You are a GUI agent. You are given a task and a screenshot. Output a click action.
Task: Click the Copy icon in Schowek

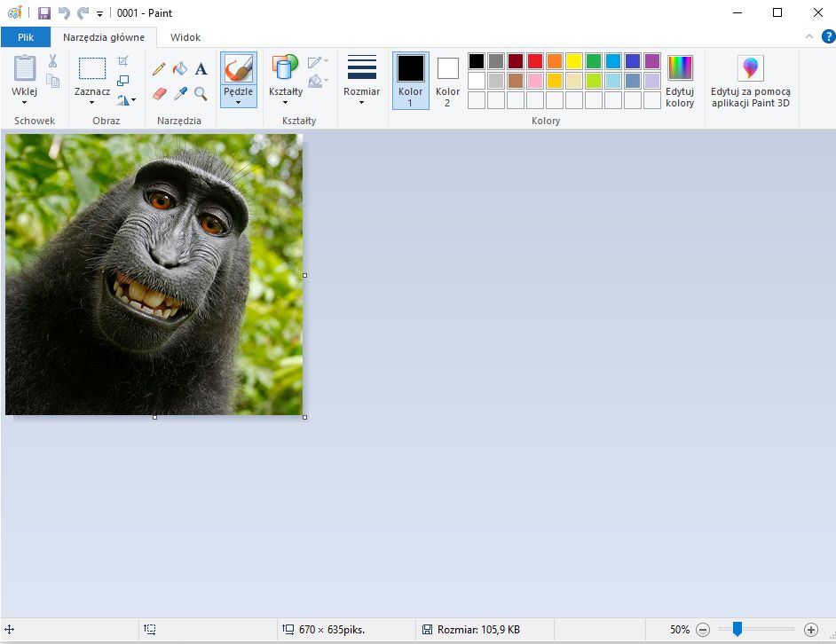pos(52,81)
